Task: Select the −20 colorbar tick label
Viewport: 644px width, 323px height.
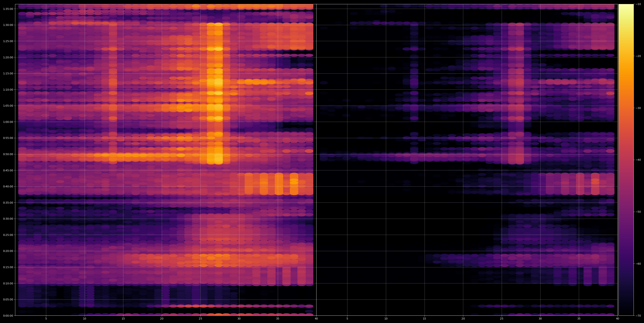Action: pos(638,56)
